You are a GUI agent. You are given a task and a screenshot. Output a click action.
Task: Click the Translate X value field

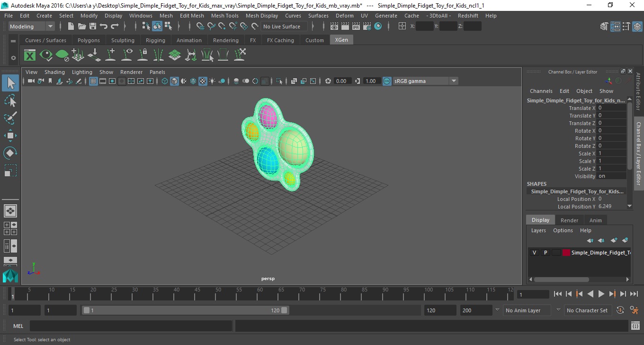[611, 108]
